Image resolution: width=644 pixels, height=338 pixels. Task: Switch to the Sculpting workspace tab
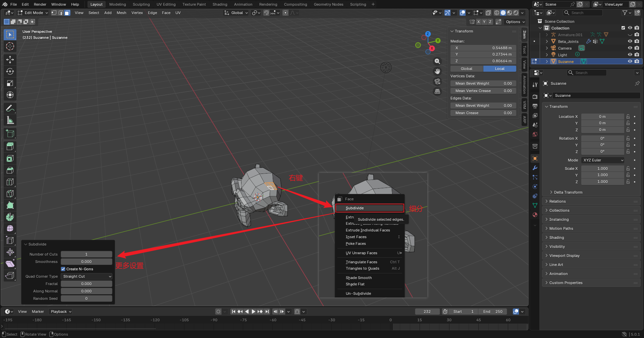141,4
